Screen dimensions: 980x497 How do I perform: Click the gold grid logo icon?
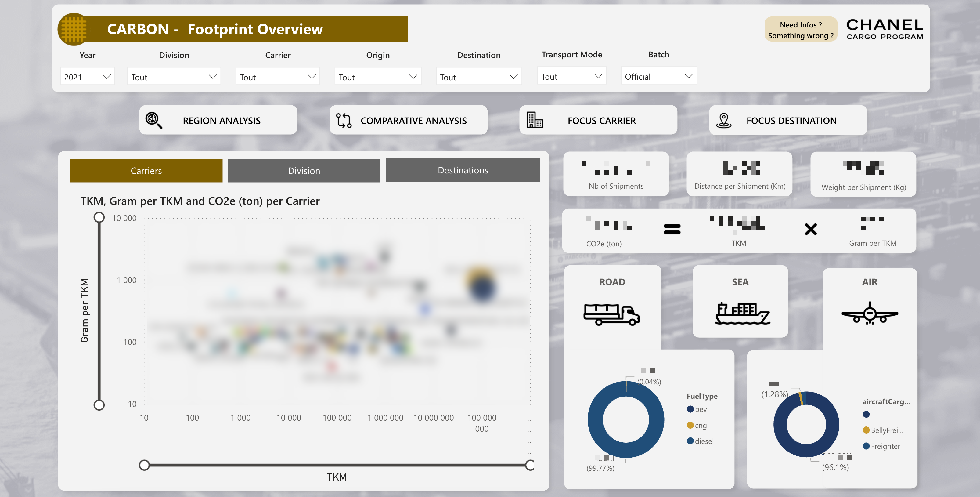(x=74, y=29)
